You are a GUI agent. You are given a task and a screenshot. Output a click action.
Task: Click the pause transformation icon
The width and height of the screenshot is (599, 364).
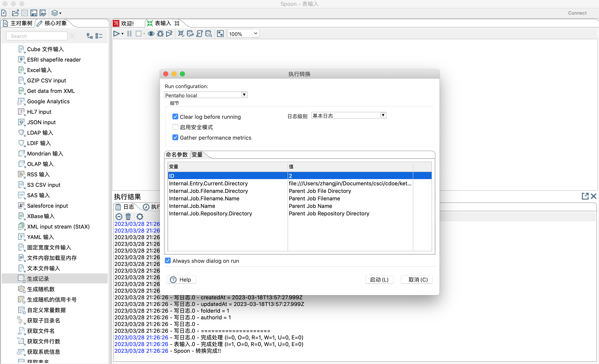pyautogui.click(x=129, y=34)
